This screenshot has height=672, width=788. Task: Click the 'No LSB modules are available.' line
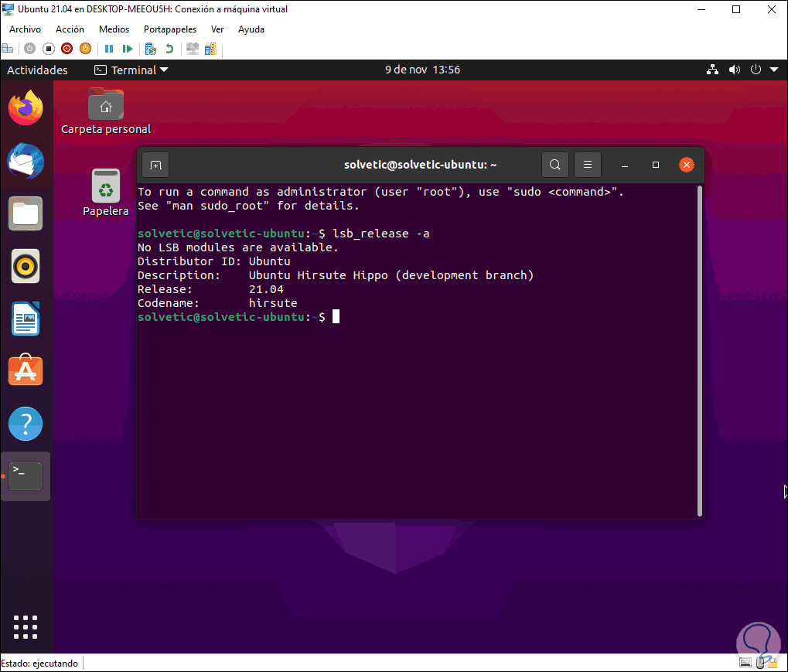click(x=238, y=247)
